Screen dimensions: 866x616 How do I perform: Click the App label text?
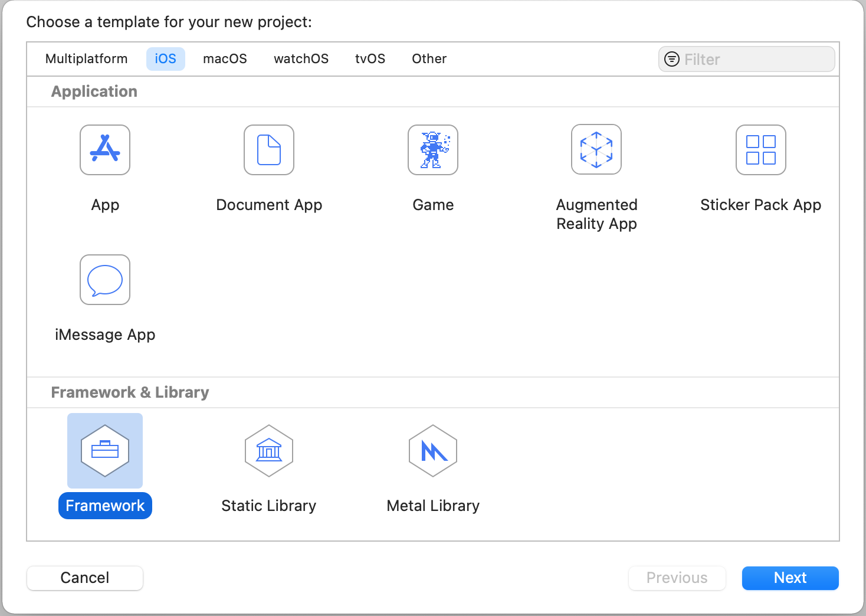click(x=105, y=205)
